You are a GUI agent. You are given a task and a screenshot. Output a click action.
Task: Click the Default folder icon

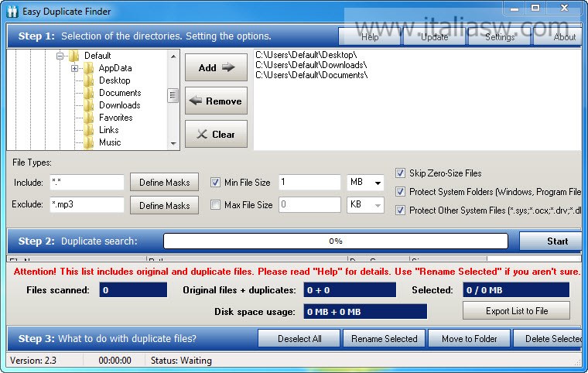74,56
